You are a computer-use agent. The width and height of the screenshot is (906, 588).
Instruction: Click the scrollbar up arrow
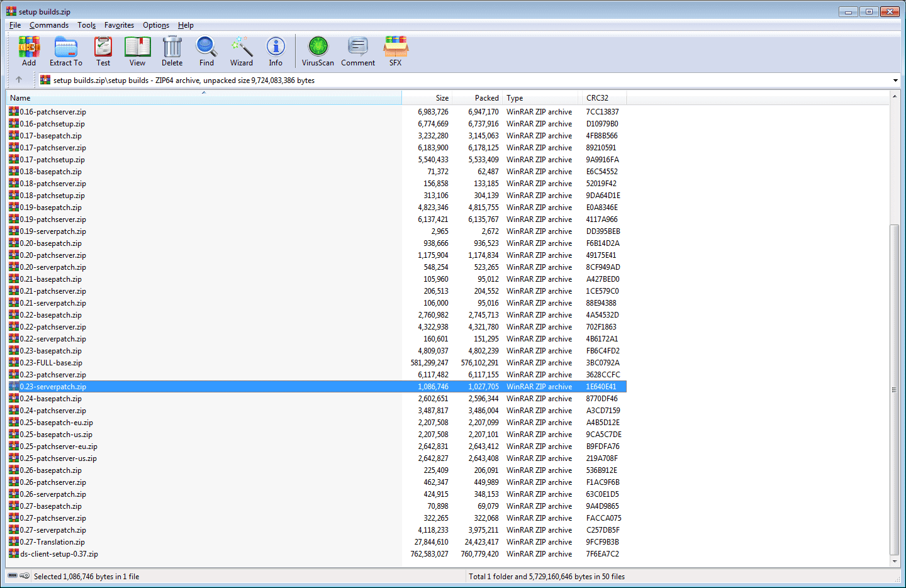tap(894, 96)
